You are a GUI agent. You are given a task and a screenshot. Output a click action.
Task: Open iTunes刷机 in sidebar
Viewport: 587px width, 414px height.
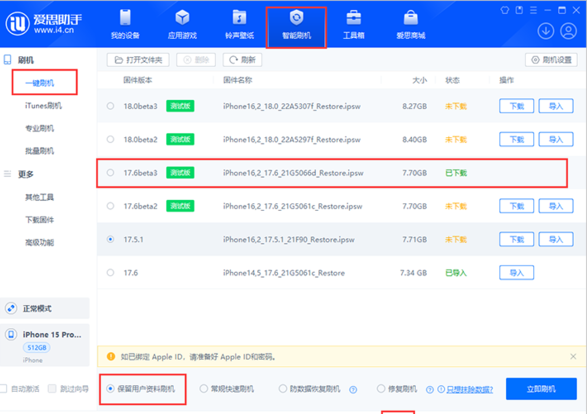[x=43, y=106]
